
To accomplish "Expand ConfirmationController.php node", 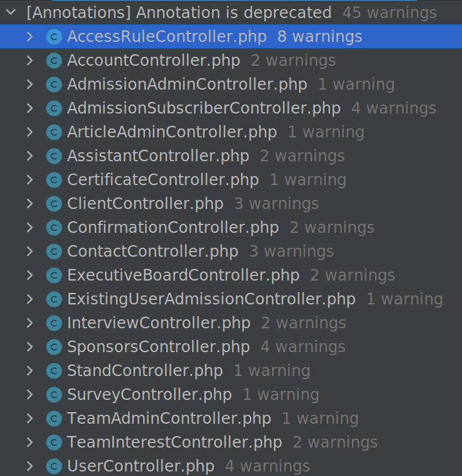I will click(x=30, y=228).
